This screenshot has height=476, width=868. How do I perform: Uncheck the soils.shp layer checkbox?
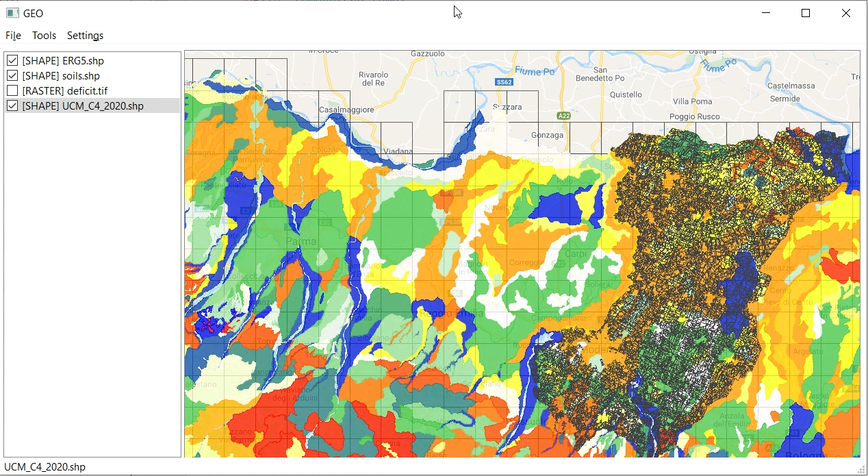pyautogui.click(x=12, y=76)
